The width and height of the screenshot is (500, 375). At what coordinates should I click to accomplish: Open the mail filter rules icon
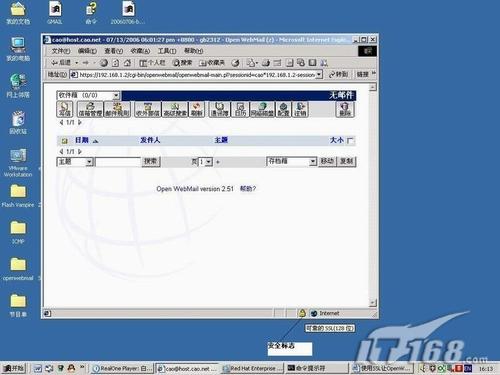[x=117, y=109]
